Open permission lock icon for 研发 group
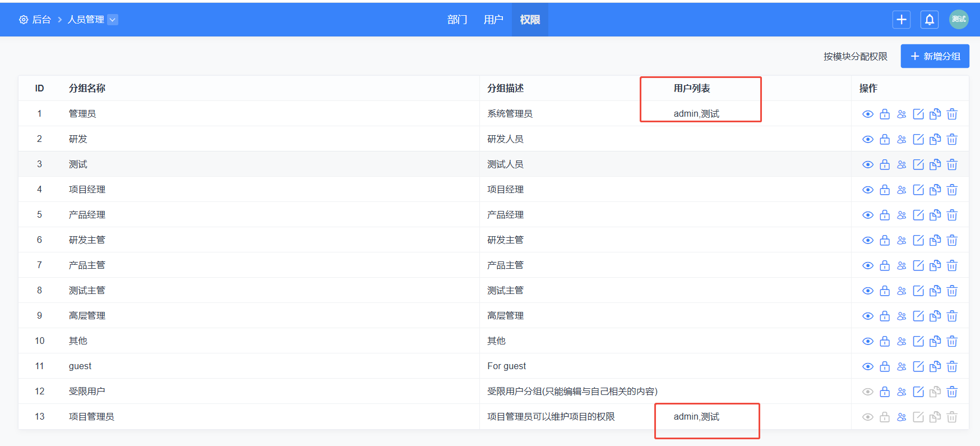Image resolution: width=980 pixels, height=446 pixels. pyautogui.click(x=885, y=140)
